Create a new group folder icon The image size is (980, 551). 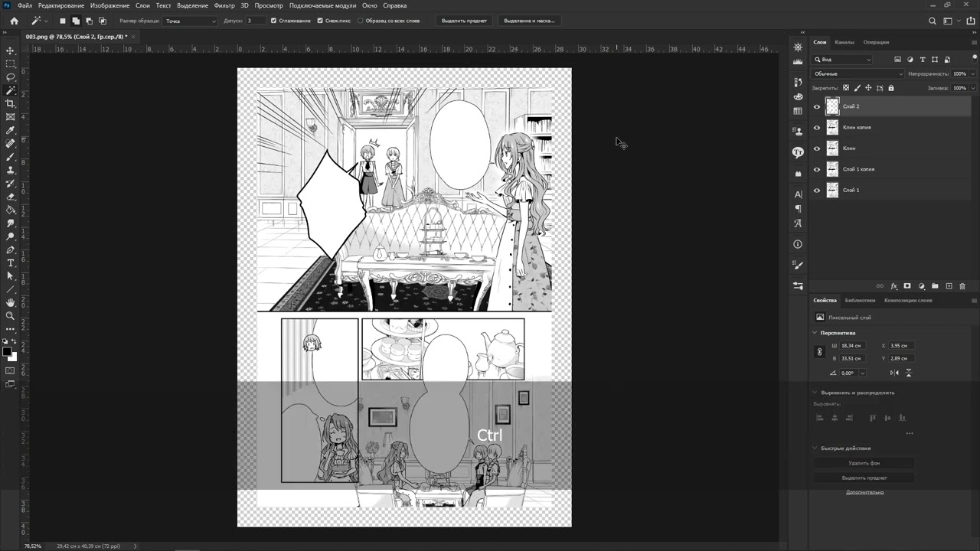[935, 286]
